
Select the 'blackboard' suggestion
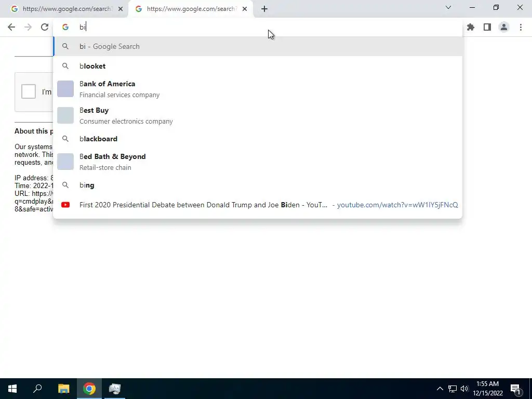pos(258,139)
